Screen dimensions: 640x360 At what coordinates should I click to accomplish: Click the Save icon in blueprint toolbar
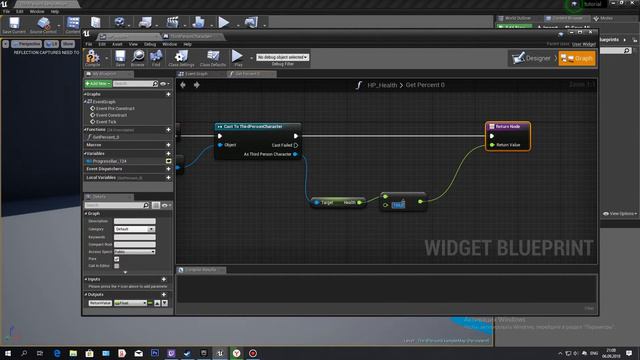click(x=120, y=58)
